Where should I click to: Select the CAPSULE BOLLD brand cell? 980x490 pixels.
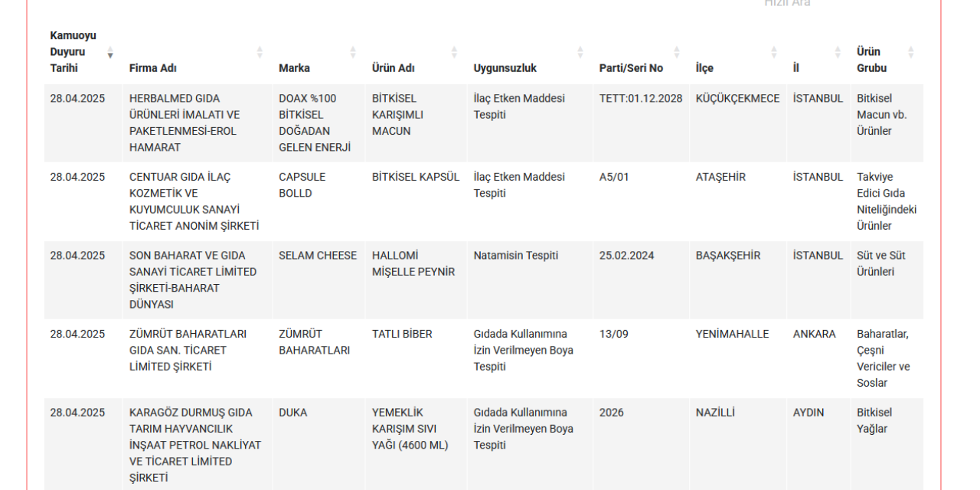click(x=302, y=185)
